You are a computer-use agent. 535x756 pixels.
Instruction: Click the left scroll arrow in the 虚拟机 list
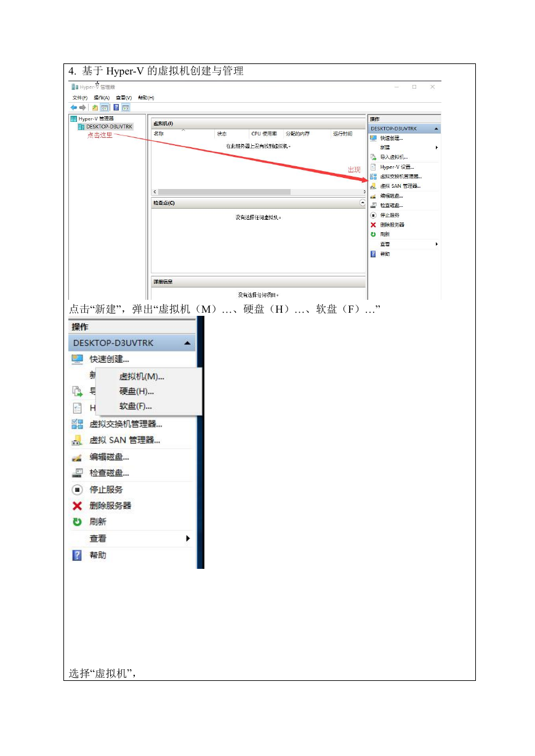point(154,192)
